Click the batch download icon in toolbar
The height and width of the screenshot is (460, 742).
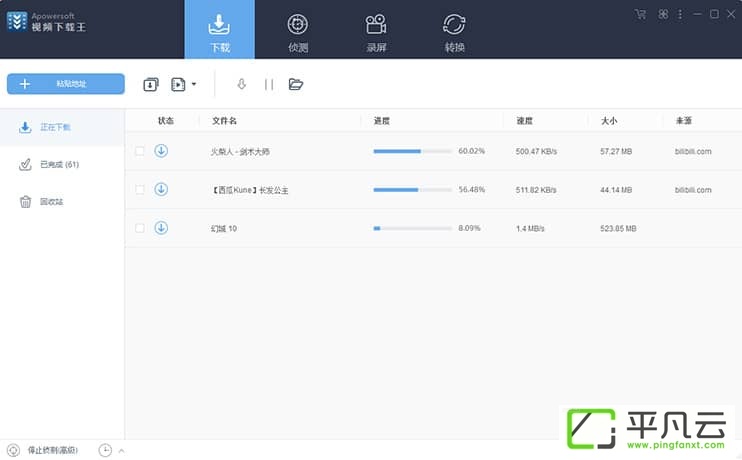click(x=151, y=84)
